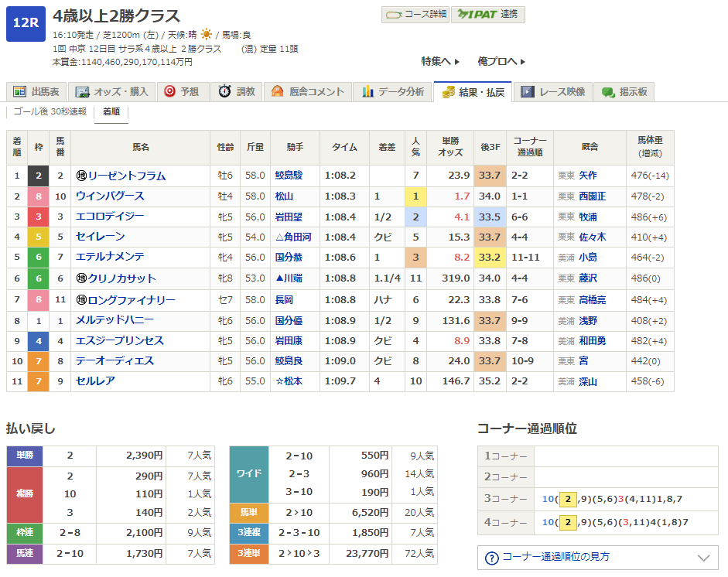The height and width of the screenshot is (577, 728).
Task: Switch to ゴール後 30秒速報 sub-tab
Action: tap(50, 111)
